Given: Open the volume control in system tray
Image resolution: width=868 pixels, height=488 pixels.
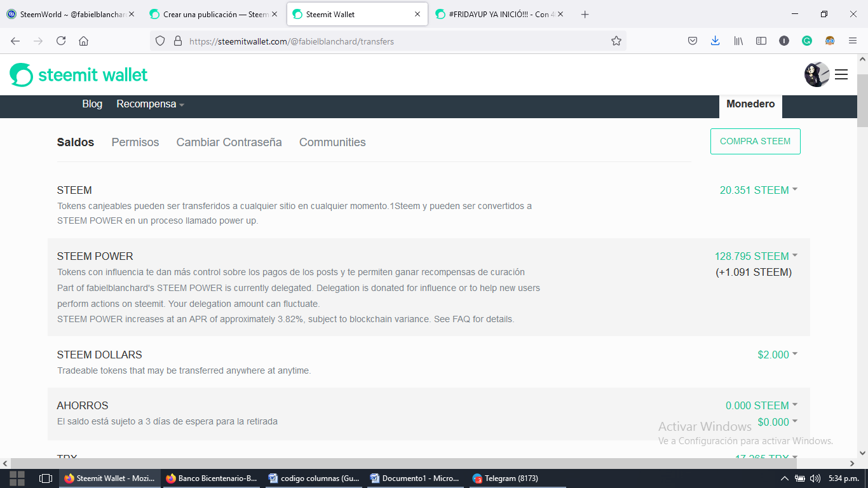Looking at the screenshot, I should pyautogui.click(x=815, y=478).
